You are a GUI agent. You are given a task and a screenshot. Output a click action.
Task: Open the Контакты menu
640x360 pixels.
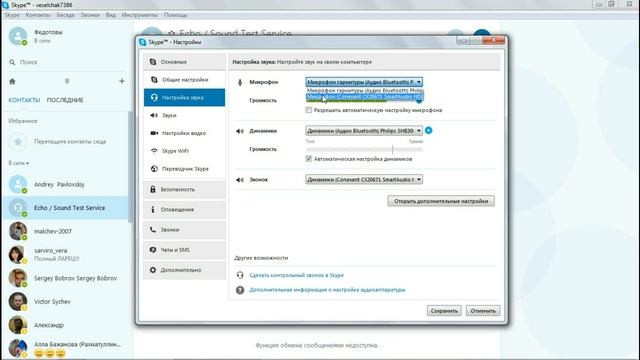[38, 15]
